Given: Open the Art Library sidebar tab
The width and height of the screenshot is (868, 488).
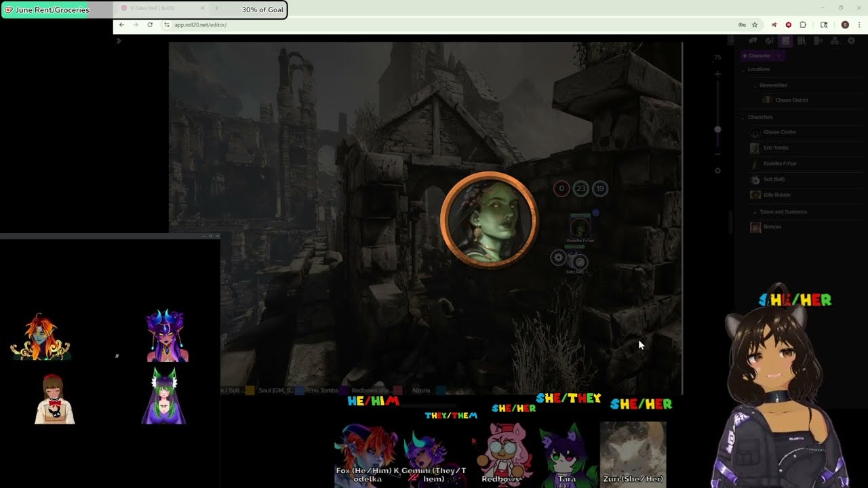Looking at the screenshot, I should 769,41.
